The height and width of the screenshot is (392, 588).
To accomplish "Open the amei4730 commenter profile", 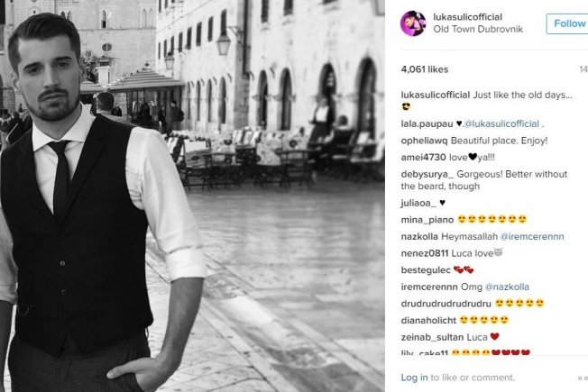I will 423,158.
